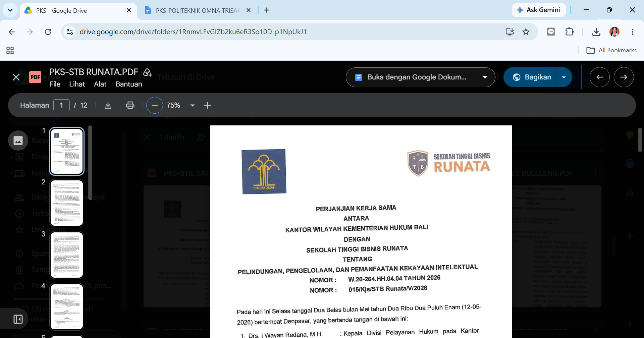The height and width of the screenshot is (338, 644).
Task: Open the Lihat menu
Action: point(77,84)
